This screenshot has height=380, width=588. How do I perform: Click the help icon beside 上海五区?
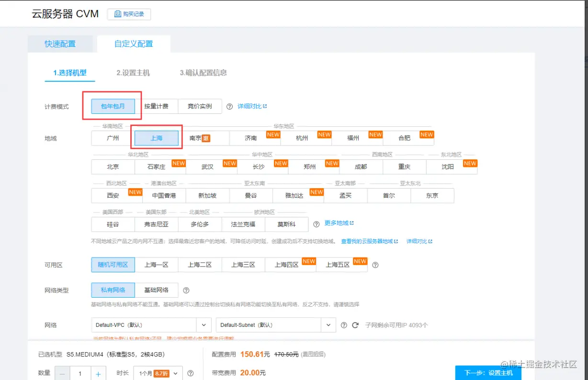point(375,265)
